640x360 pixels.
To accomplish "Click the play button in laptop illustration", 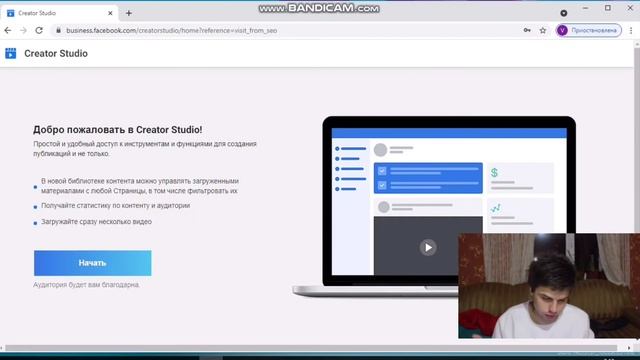I will click(x=428, y=247).
